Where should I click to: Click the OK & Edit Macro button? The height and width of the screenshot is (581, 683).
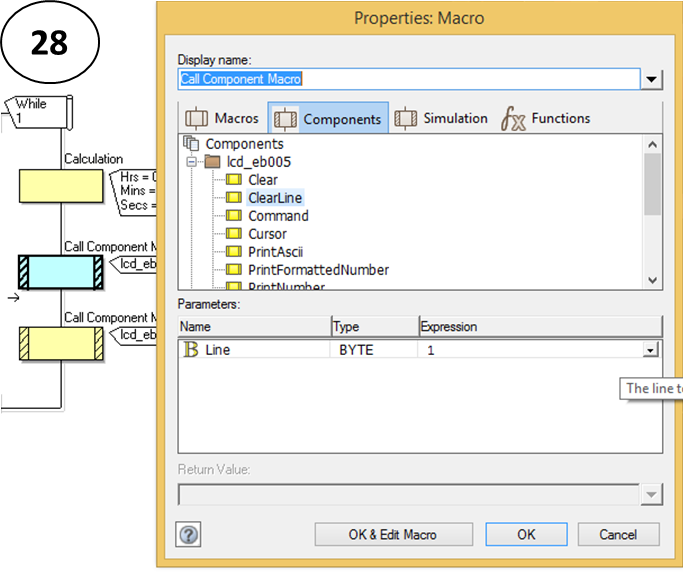tap(393, 534)
